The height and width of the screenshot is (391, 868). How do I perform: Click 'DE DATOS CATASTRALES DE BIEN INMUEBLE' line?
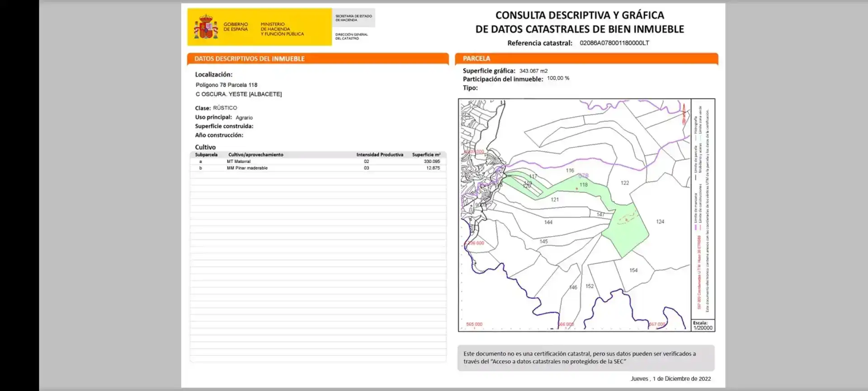coord(580,29)
